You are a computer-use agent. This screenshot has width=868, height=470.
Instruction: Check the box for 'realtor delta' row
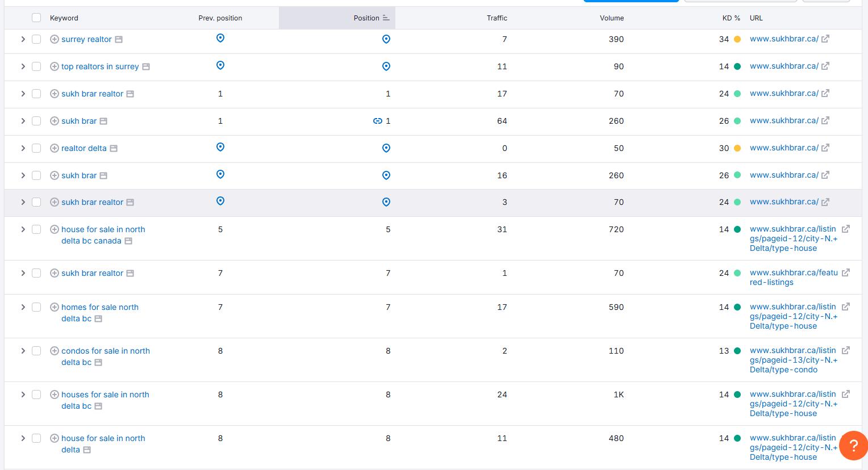coord(36,148)
